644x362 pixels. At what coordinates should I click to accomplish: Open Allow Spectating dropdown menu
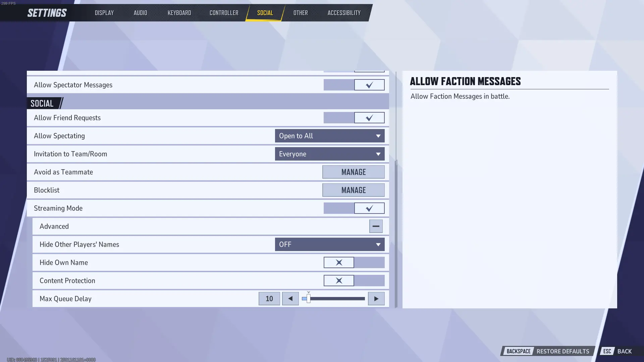point(329,136)
